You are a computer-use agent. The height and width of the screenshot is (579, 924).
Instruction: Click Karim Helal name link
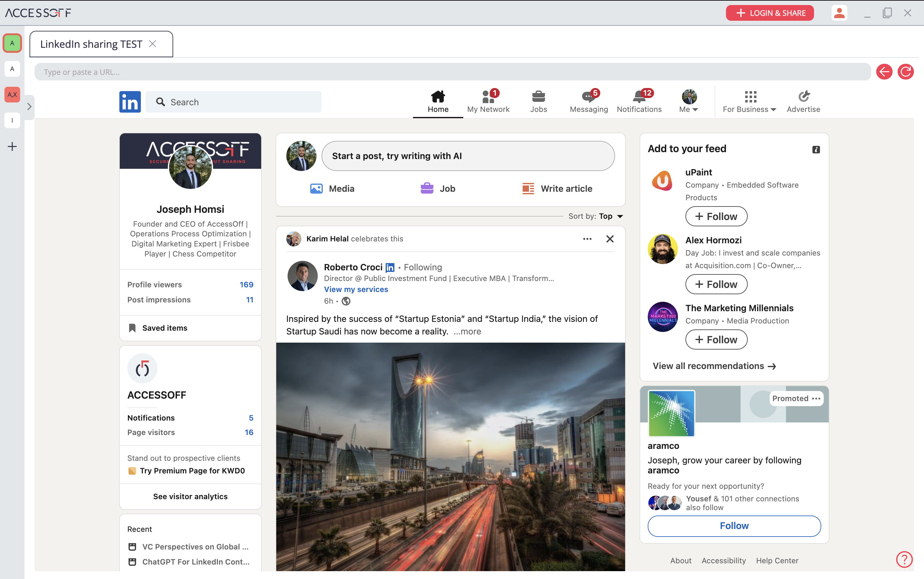tap(327, 239)
